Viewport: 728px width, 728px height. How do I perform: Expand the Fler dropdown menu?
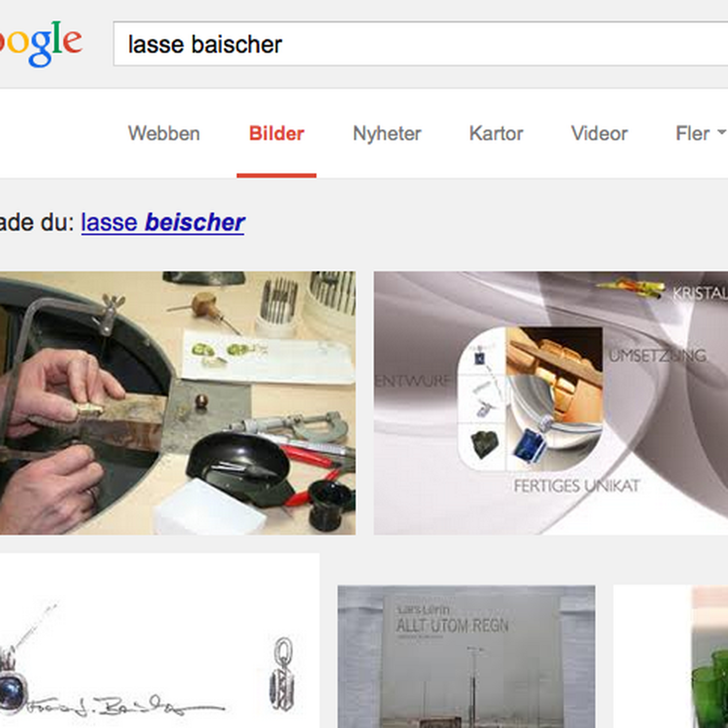[700, 134]
